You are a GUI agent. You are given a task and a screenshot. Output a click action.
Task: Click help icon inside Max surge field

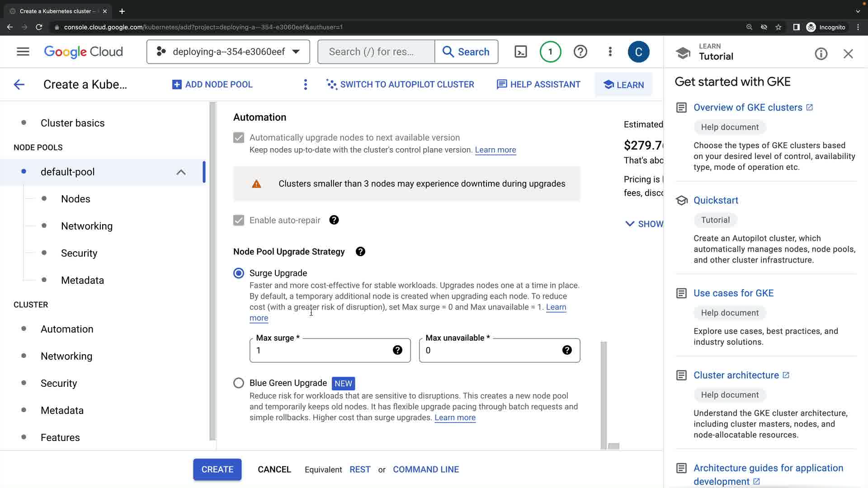tap(397, 350)
